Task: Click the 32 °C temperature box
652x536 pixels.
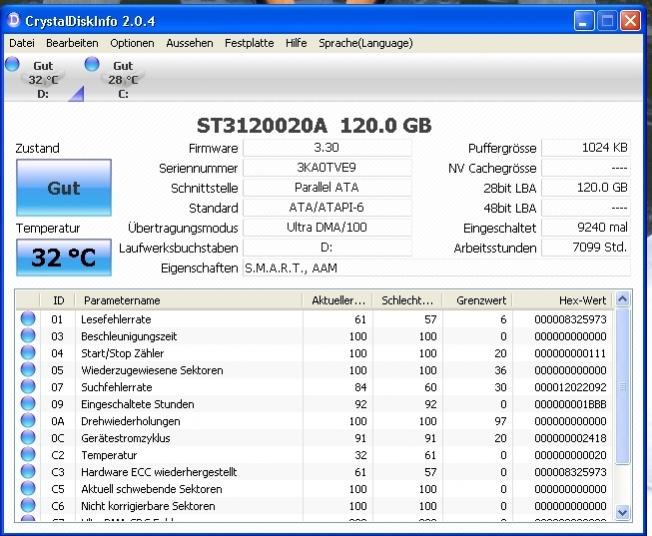Action: coord(64,257)
